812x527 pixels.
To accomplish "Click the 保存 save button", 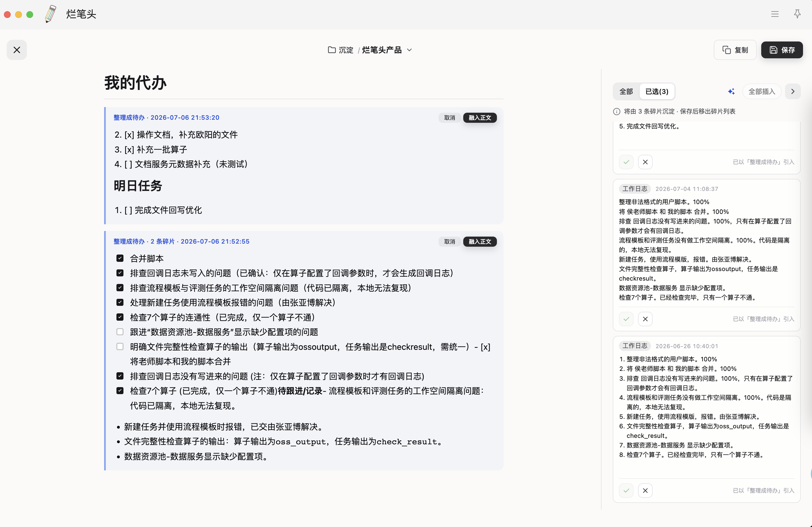I will (x=782, y=50).
